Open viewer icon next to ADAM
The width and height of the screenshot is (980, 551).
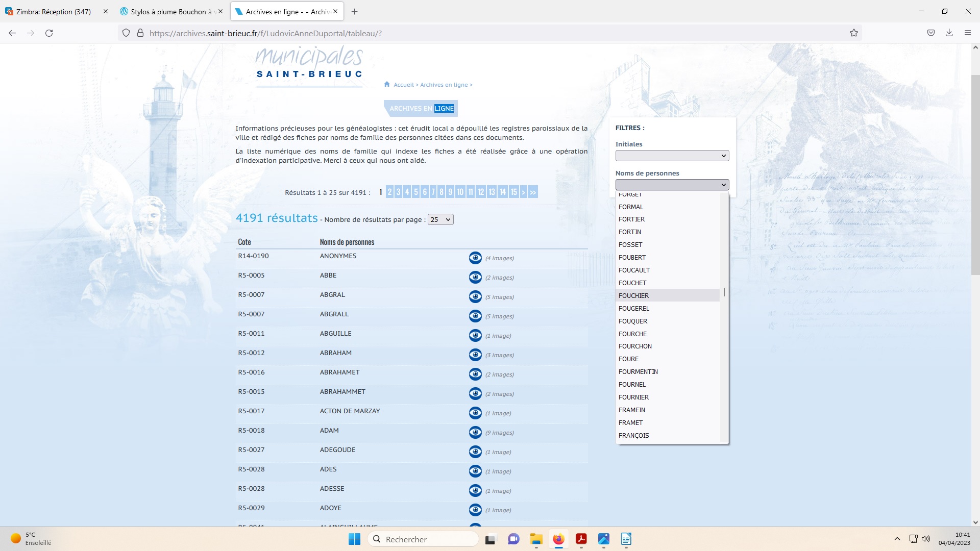tap(476, 432)
